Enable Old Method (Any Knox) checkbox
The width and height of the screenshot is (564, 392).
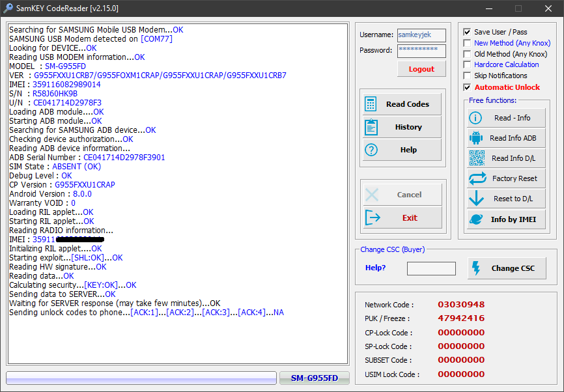[467, 54]
